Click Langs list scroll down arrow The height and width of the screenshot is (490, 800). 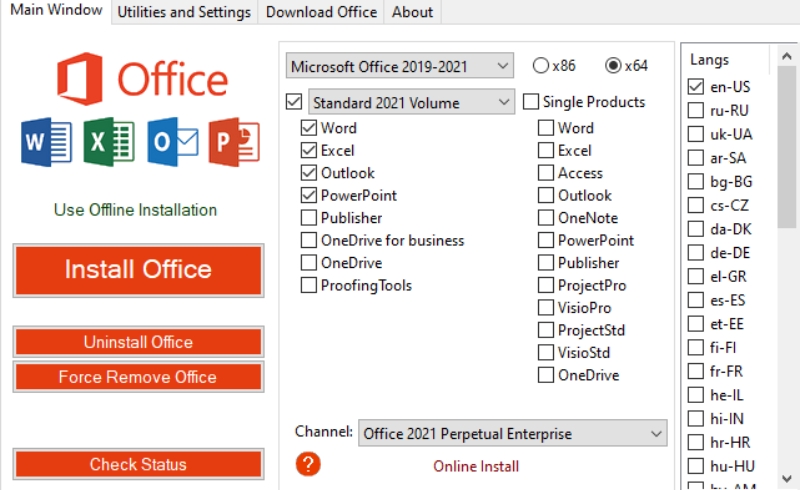(787, 479)
